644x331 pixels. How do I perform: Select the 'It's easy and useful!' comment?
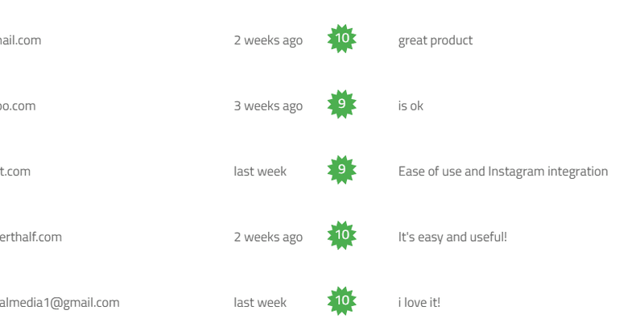click(452, 238)
